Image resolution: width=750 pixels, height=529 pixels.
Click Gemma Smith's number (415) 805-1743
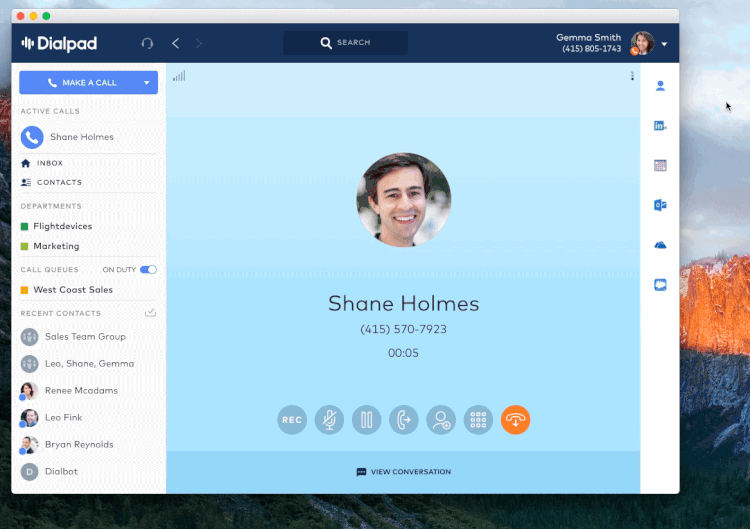click(x=592, y=49)
